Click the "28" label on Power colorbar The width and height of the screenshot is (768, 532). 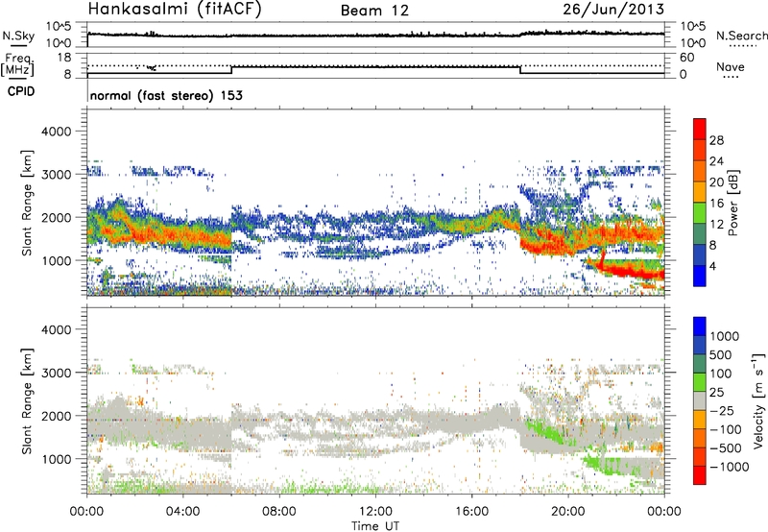click(x=716, y=140)
